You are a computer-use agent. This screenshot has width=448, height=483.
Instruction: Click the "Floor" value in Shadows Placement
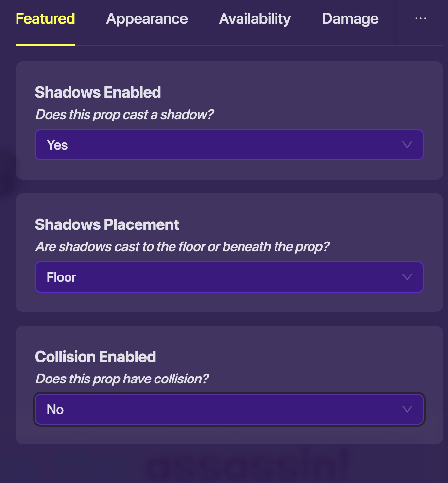(x=61, y=277)
